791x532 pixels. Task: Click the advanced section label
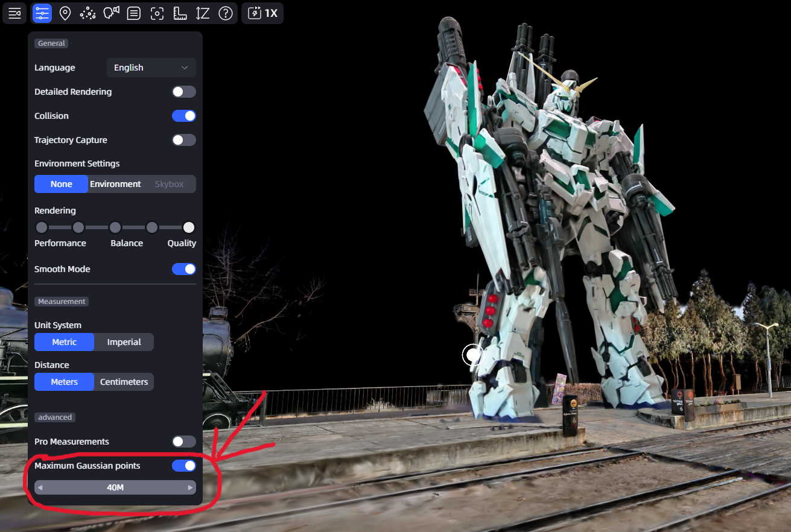point(55,417)
